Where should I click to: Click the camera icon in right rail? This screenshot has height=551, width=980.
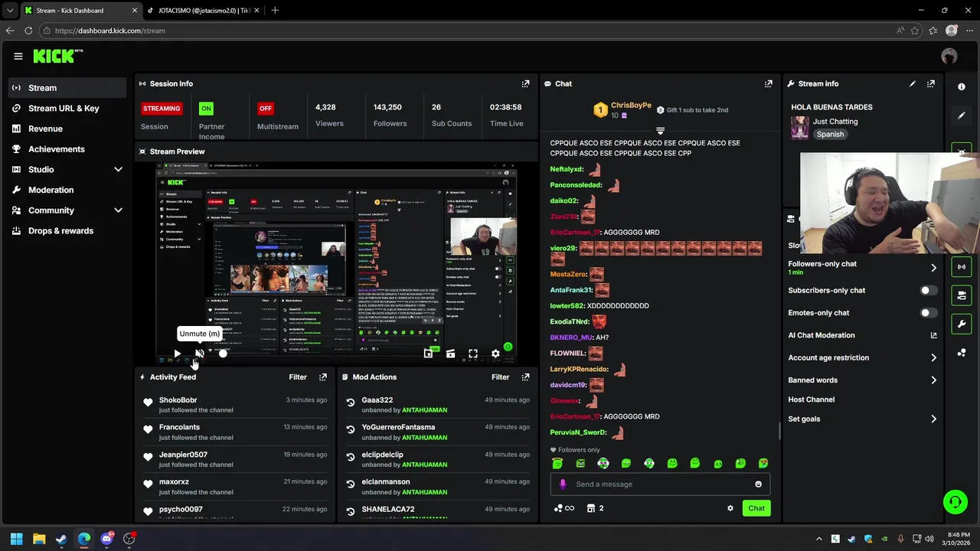[x=962, y=295]
